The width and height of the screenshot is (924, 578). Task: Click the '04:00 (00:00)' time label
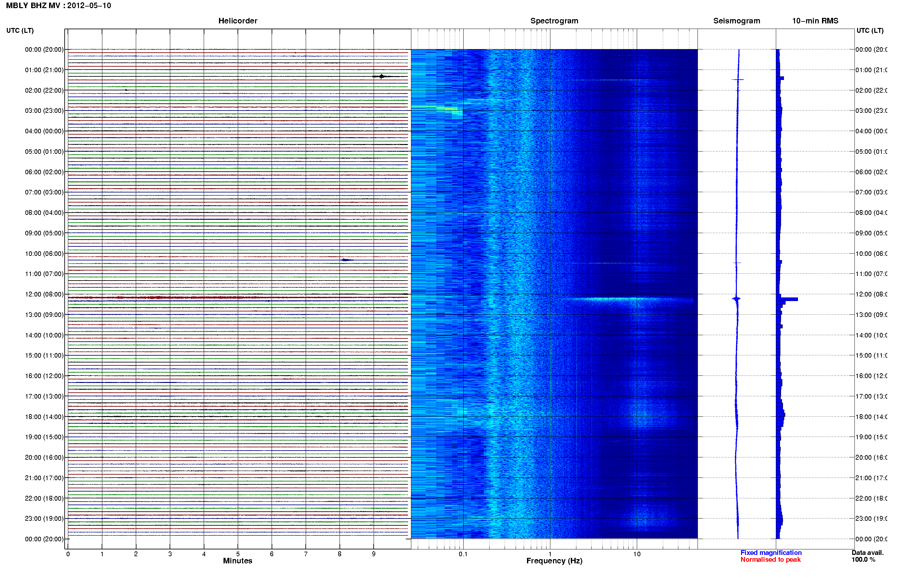point(44,131)
